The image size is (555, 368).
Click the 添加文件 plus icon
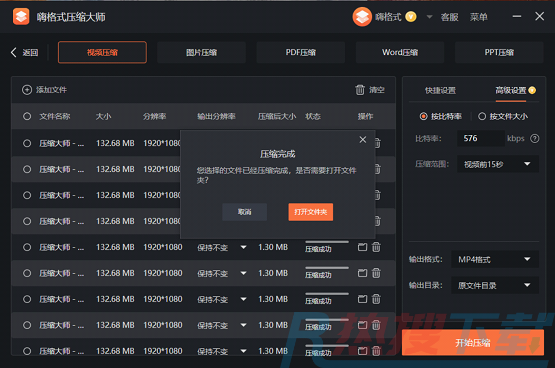click(27, 90)
